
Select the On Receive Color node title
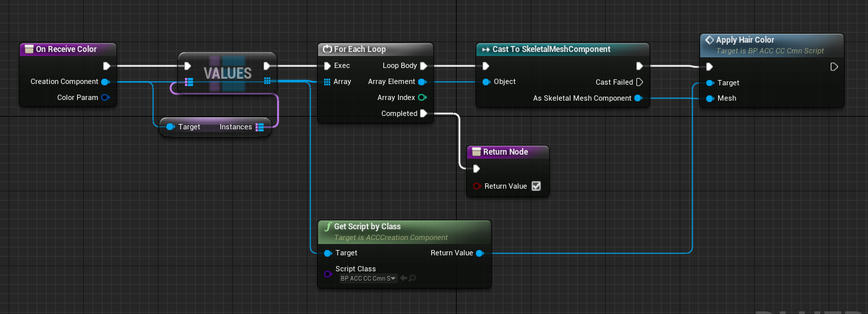(68, 49)
